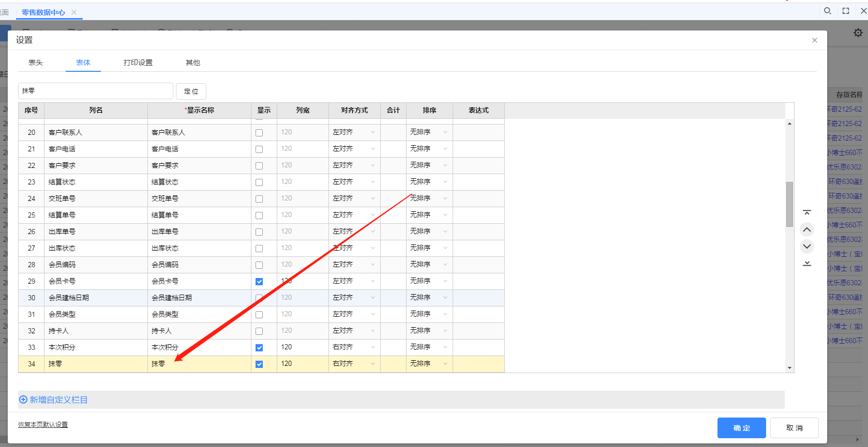This screenshot has height=447, width=868.
Task: Click the move-up chevron icon
Action: click(807, 229)
